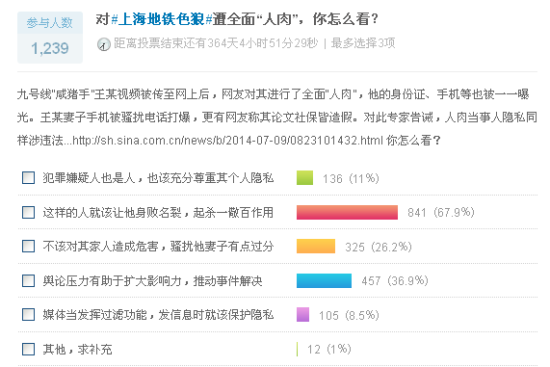The image size is (550, 367).
Task: Tick the 媒体当发挥过滤功能 checkbox
Action: pyautogui.click(x=28, y=315)
